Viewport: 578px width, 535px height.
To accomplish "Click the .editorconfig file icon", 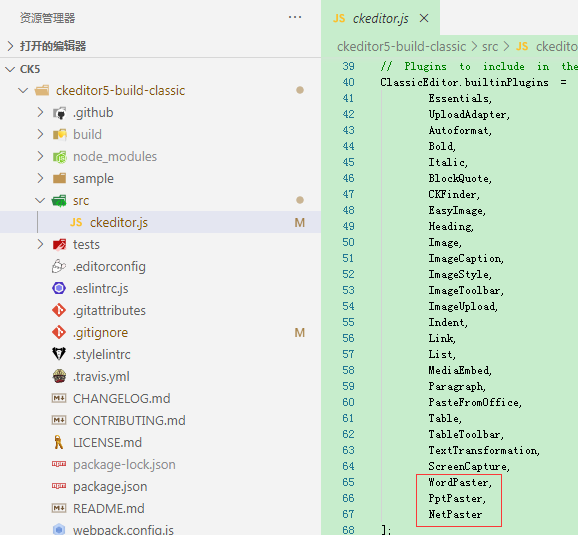I will pos(59,266).
